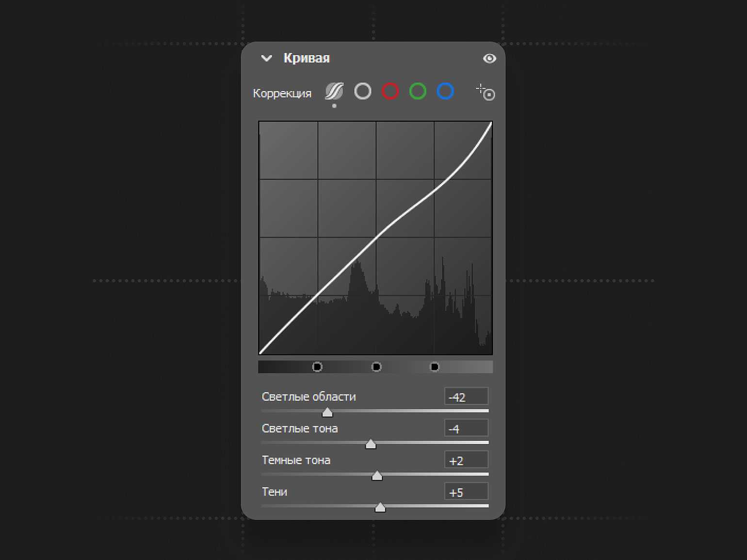Screen dimensions: 747x560
Task: Click the Тени slider handle
Action: (380, 508)
